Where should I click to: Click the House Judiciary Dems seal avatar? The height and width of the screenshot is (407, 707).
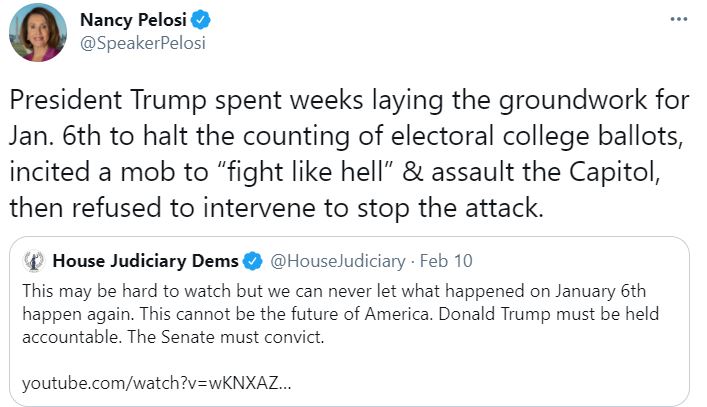[35, 262]
